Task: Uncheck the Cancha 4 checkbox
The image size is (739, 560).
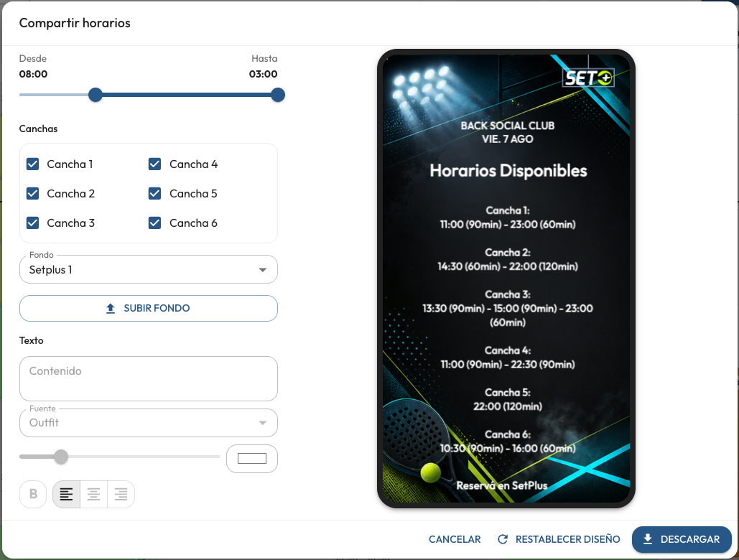Action: tap(154, 164)
